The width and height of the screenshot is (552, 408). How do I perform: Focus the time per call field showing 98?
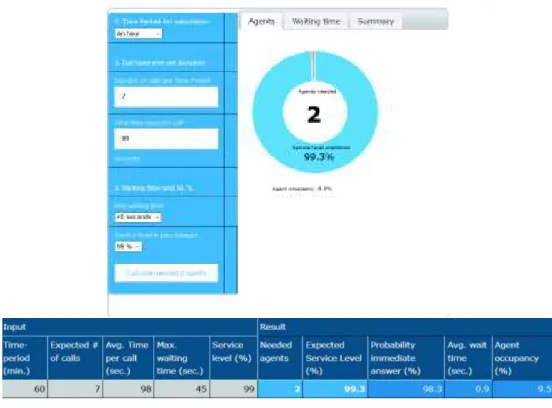(x=166, y=139)
